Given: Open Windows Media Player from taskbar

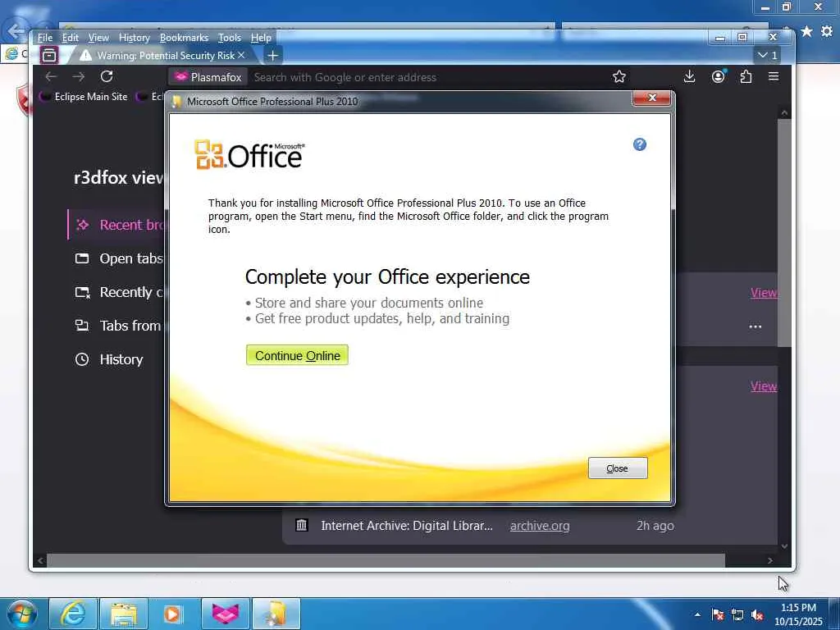Looking at the screenshot, I should pos(172,614).
